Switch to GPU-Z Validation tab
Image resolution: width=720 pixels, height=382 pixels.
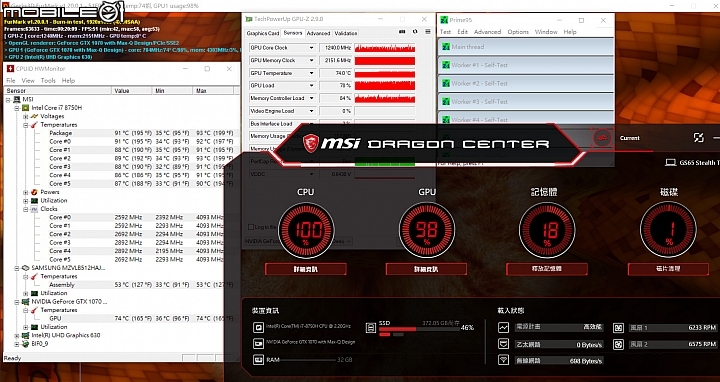[x=346, y=33]
